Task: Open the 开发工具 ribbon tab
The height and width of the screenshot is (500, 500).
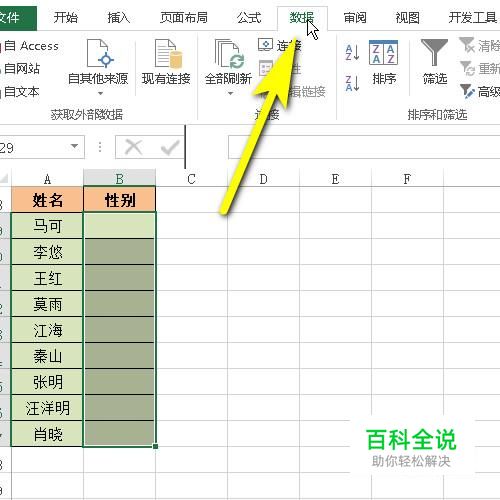Action: (x=473, y=17)
